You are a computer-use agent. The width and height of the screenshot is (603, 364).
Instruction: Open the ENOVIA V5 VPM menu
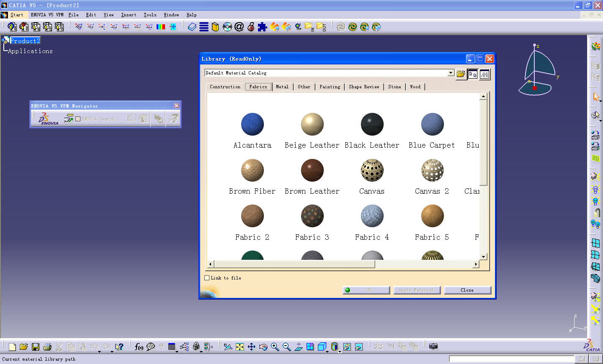[x=47, y=15]
